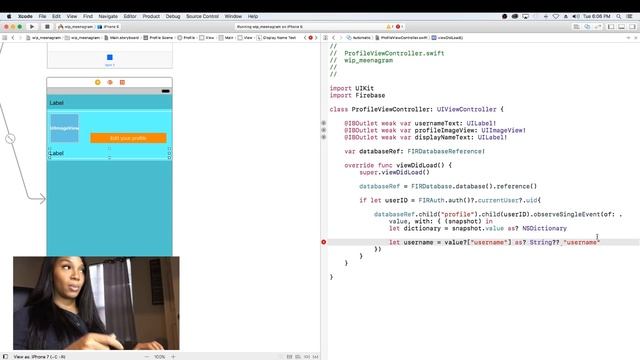640x360 pixels.
Task: Toggle the Navigator panel
Action: point(611,27)
